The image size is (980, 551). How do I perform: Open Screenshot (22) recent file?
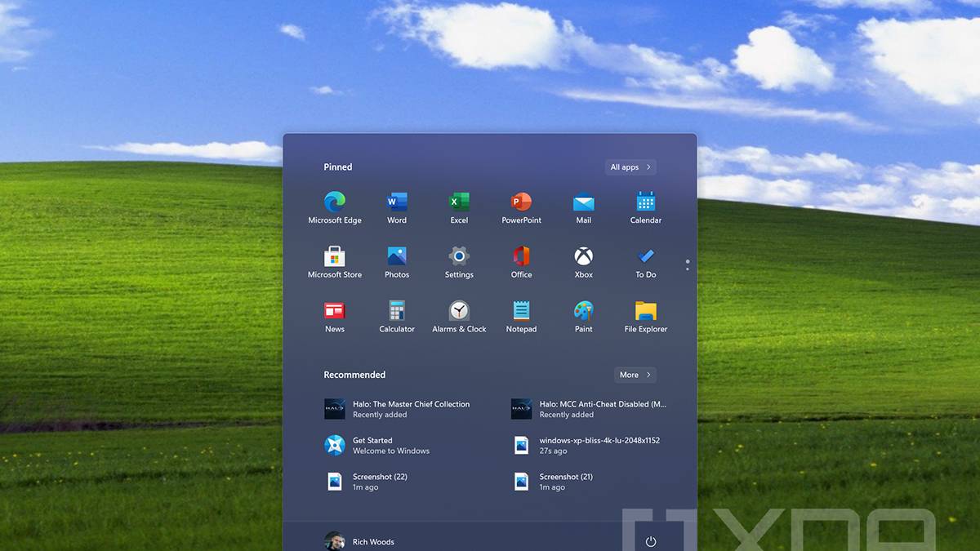pyautogui.click(x=366, y=482)
